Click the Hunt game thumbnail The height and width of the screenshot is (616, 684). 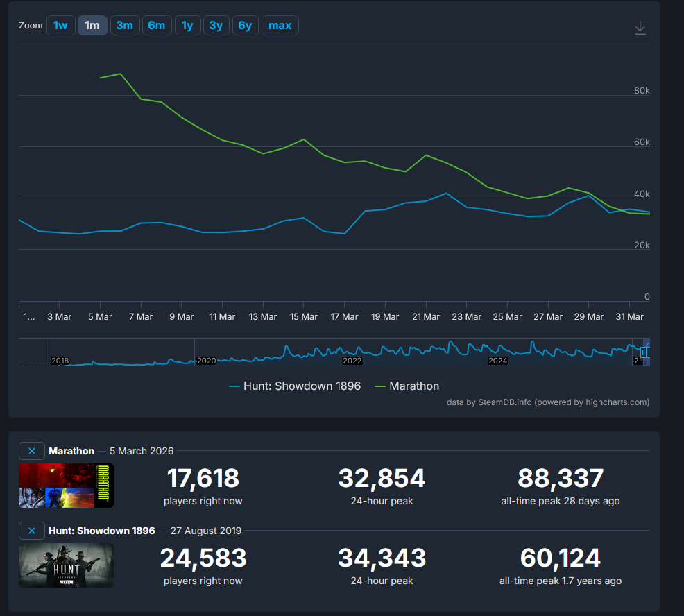coord(67,565)
